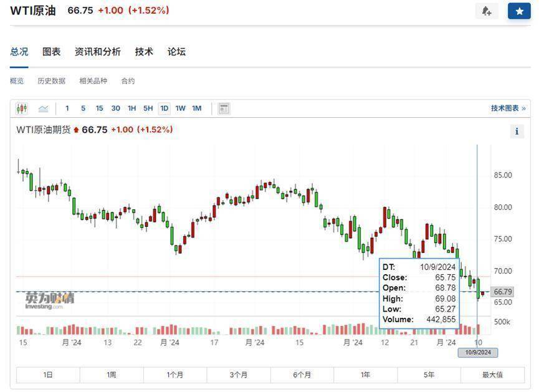This screenshot has height=392, width=539.
Task: Click the Investing.com watermark logo
Action: pos(49,299)
